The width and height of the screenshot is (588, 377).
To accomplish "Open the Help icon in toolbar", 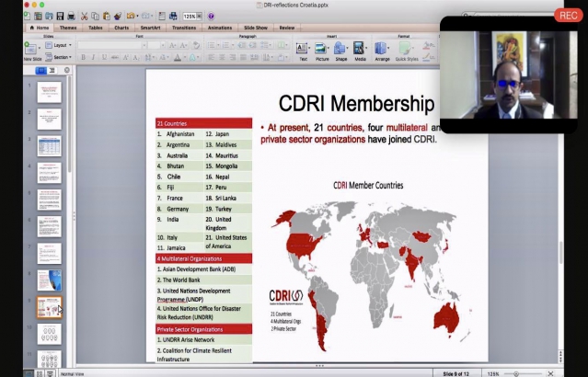I will tap(211, 16).
